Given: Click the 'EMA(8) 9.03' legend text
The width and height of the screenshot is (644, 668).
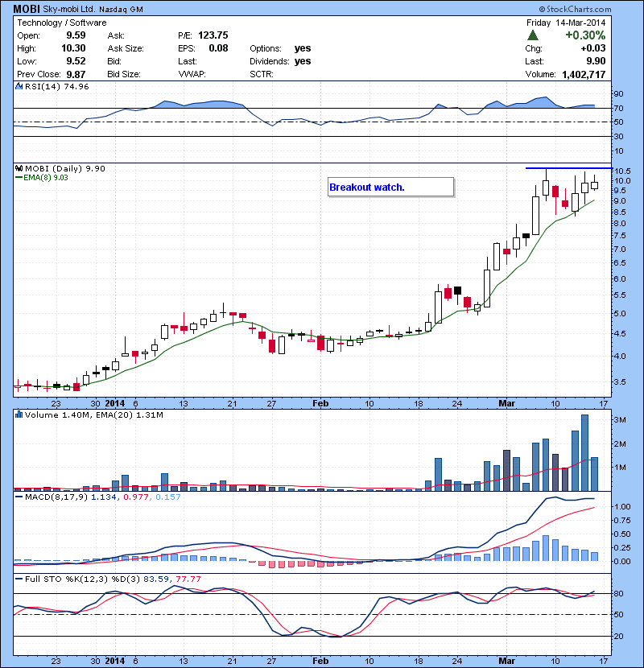Looking at the screenshot, I should click(46, 178).
